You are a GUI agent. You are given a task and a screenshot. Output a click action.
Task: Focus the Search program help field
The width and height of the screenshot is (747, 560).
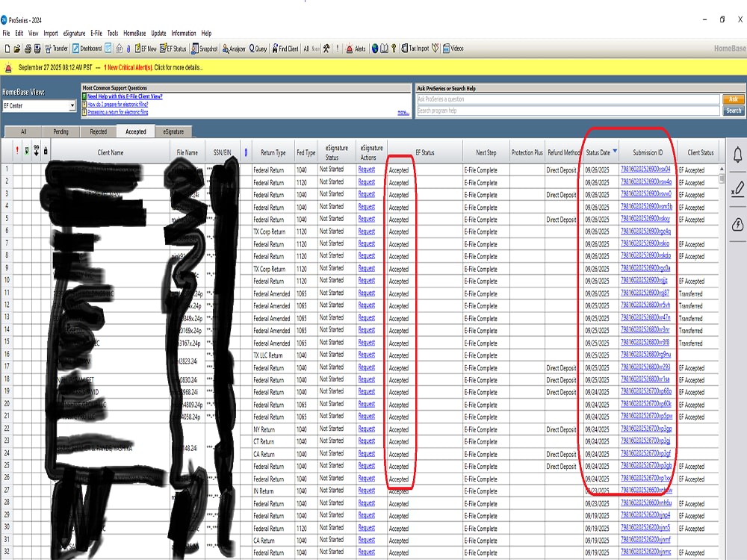(x=568, y=111)
